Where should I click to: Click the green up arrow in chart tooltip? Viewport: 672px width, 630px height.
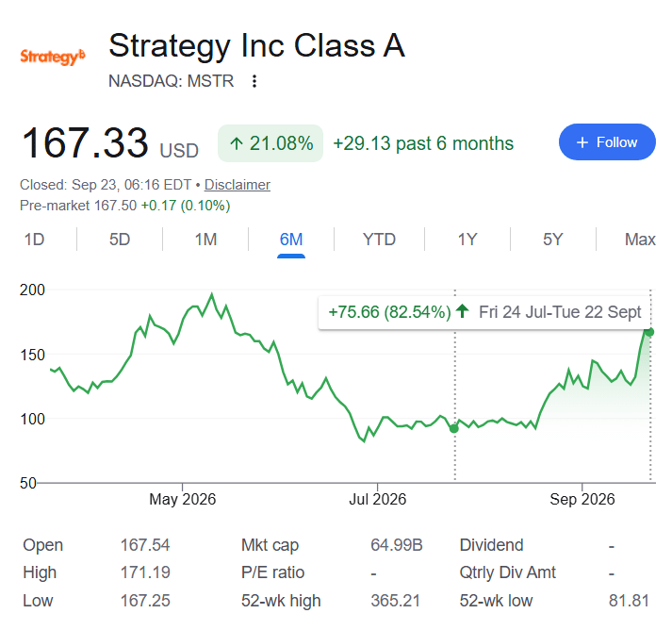pyautogui.click(x=463, y=311)
